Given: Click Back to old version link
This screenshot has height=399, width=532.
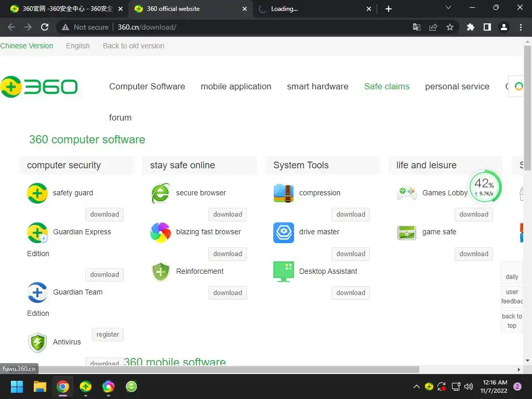Looking at the screenshot, I should pos(134,46).
